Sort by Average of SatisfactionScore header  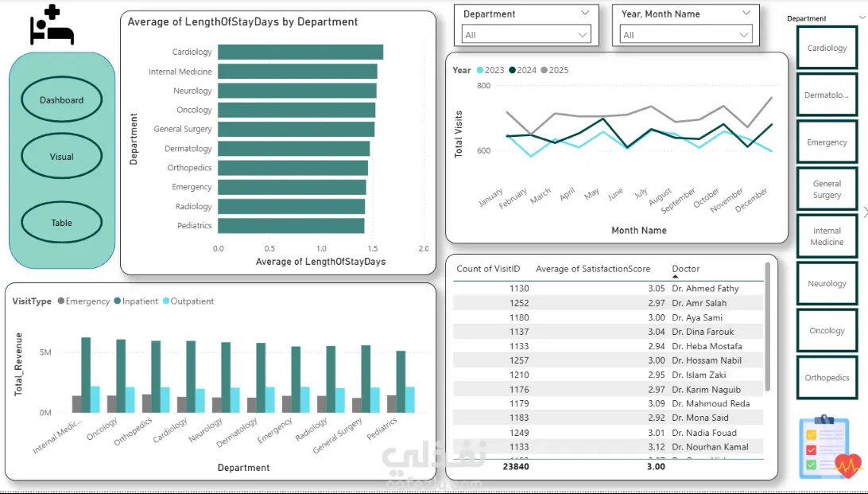point(593,269)
